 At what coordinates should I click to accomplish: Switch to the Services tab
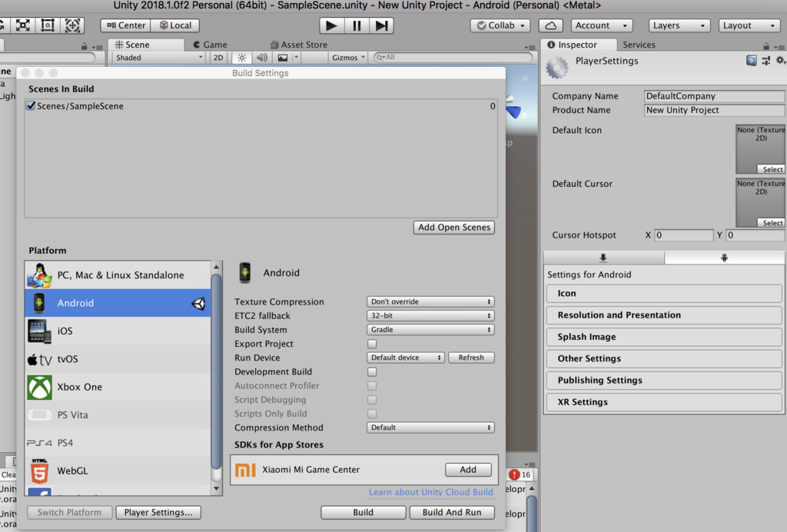tap(639, 45)
